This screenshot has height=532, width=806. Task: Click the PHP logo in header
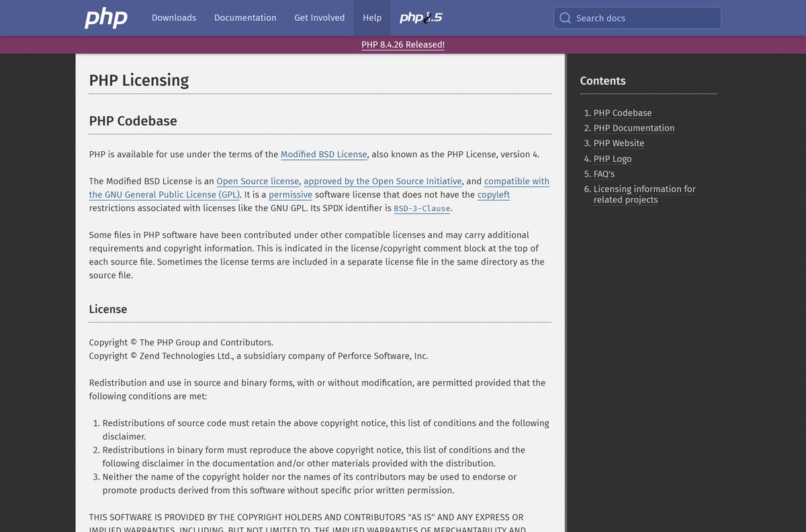click(106, 18)
